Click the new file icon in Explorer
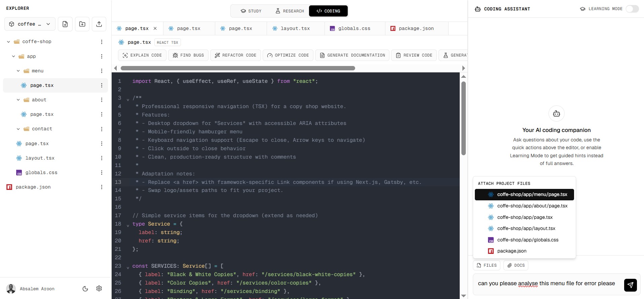The height and width of the screenshot is (299, 644). pos(65,24)
